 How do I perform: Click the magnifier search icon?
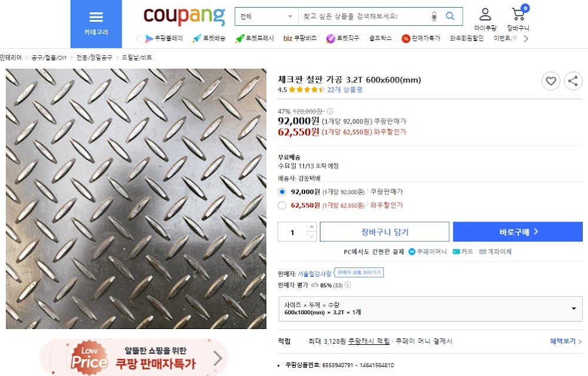pyautogui.click(x=450, y=16)
